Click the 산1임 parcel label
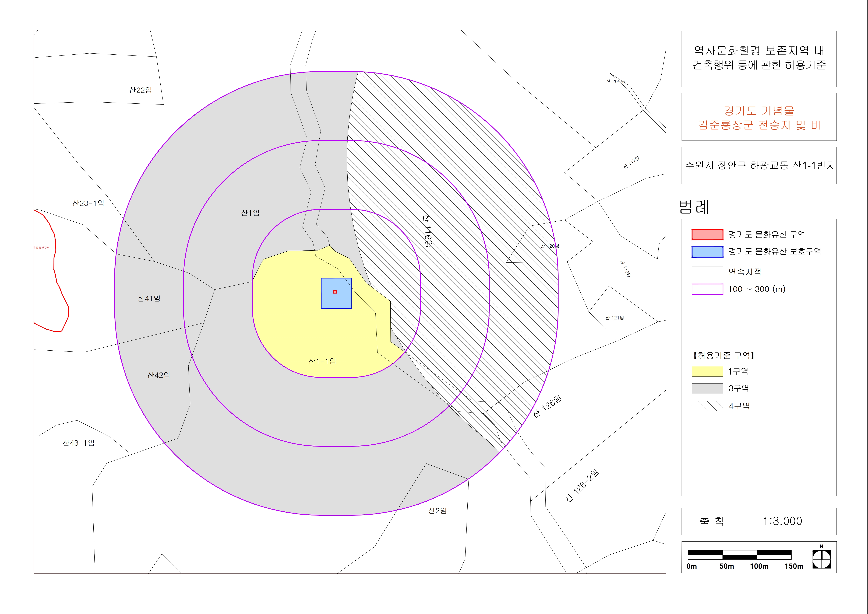 tap(250, 213)
